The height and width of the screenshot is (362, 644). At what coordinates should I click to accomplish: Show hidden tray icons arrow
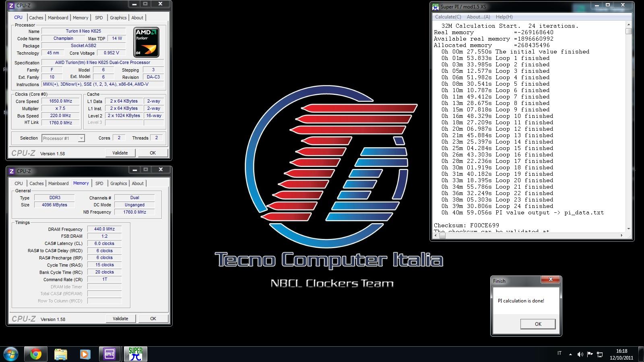[570, 354]
